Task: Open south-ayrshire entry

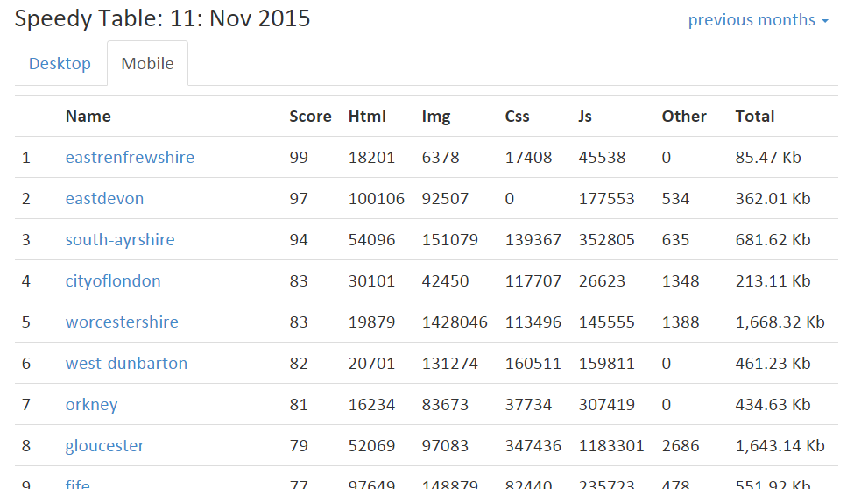Action: click(120, 240)
